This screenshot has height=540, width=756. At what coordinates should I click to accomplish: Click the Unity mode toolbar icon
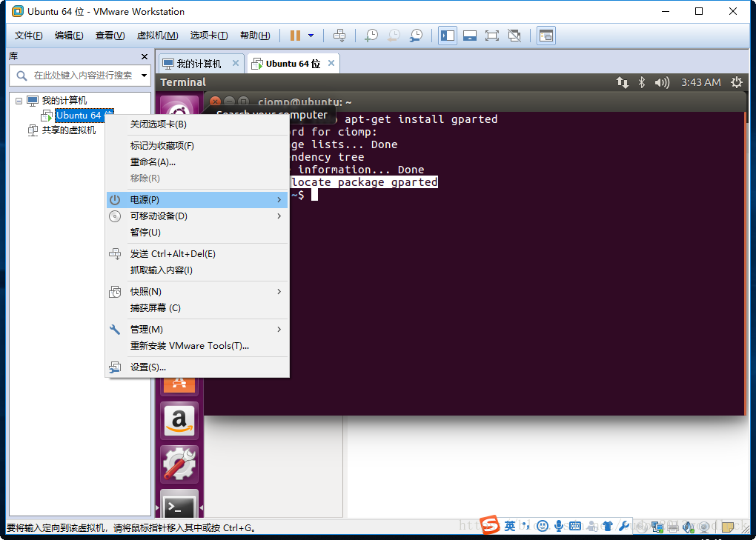coord(514,35)
